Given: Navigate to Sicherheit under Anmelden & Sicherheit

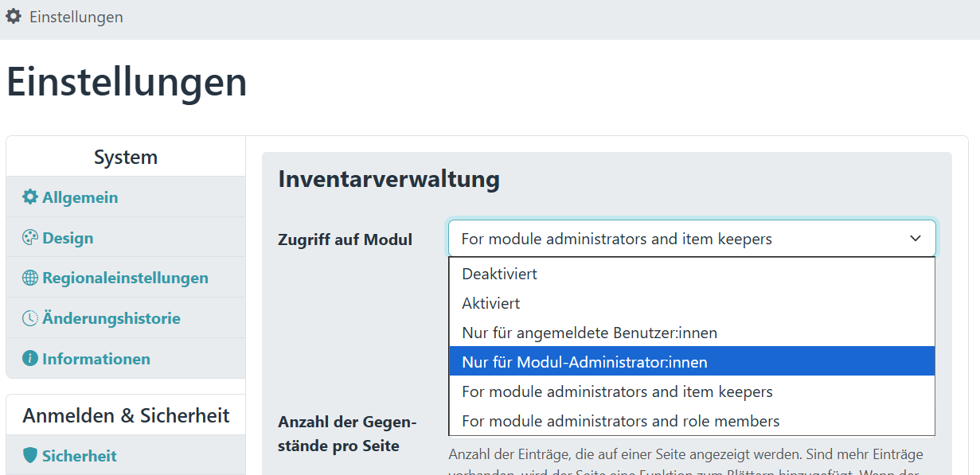Looking at the screenshot, I should (78, 456).
